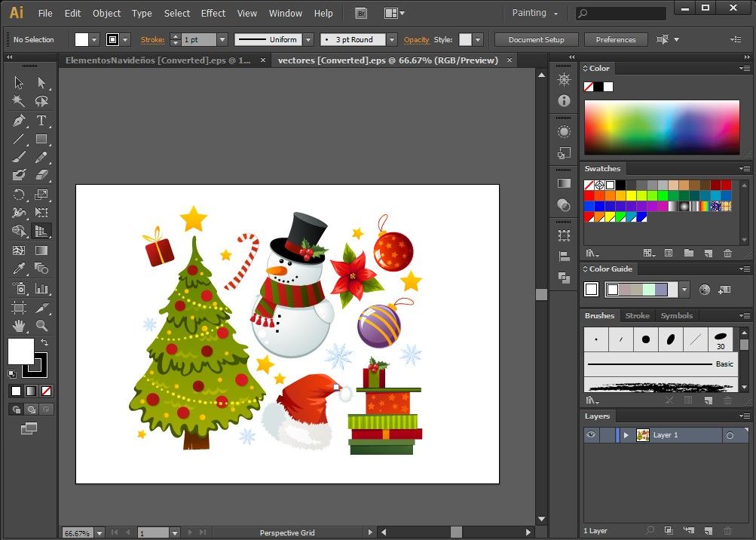Viewport: 756px width, 540px height.
Task: Create a new swatch in Swatches panel
Action: click(x=708, y=253)
